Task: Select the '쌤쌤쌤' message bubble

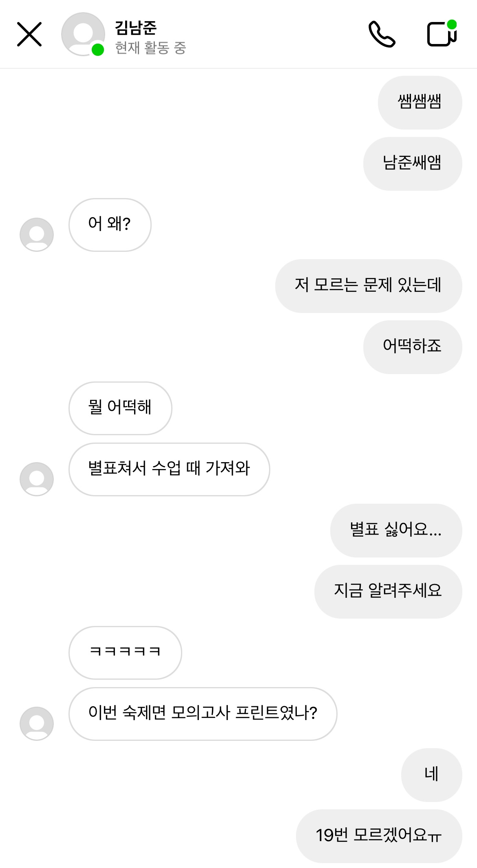Action: [420, 102]
